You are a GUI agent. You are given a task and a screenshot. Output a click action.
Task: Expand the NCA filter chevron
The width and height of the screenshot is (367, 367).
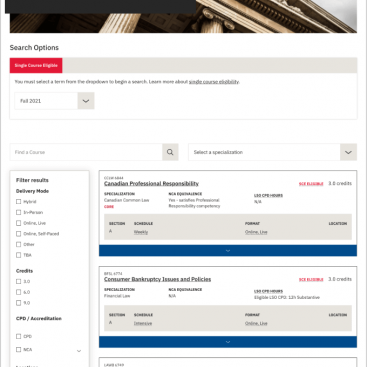79,351
